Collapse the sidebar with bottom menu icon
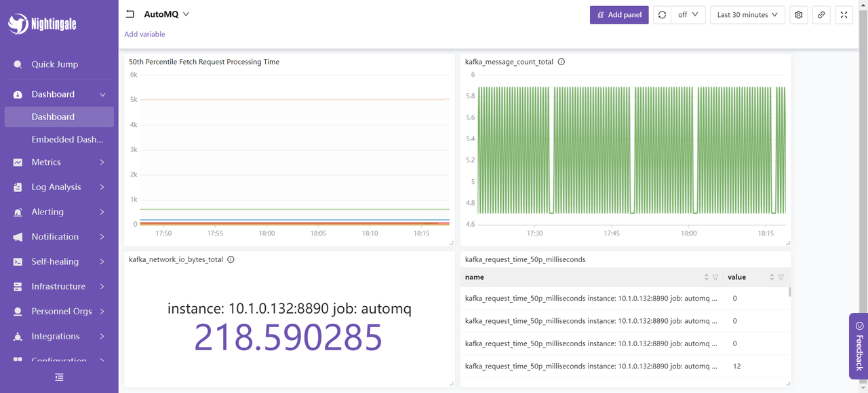This screenshot has width=868, height=393. coord(59,377)
